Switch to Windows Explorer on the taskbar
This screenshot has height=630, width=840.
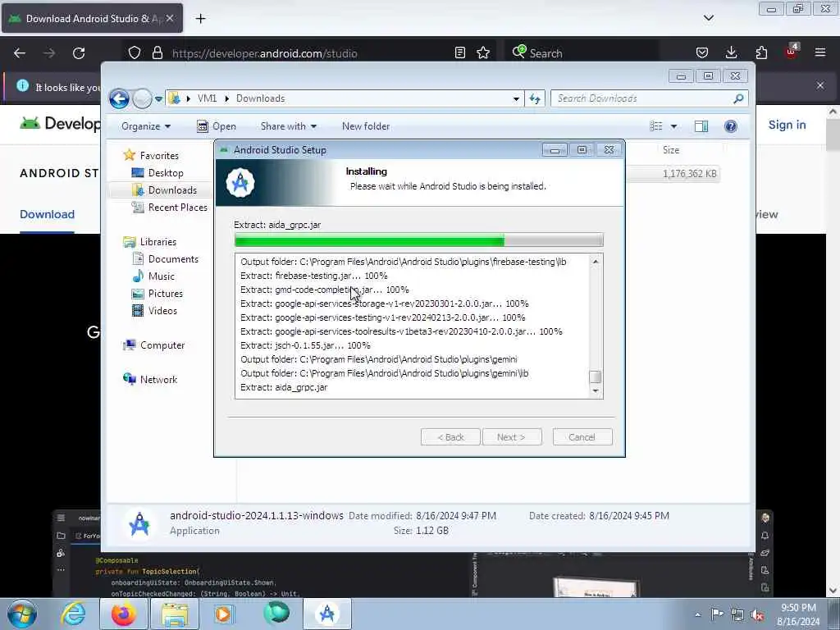[x=174, y=614]
